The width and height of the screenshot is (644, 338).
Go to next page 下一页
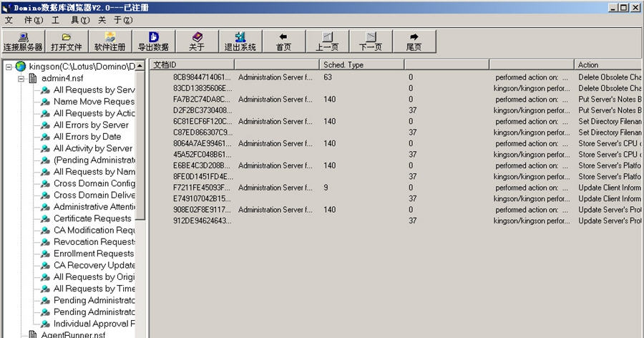(371, 42)
